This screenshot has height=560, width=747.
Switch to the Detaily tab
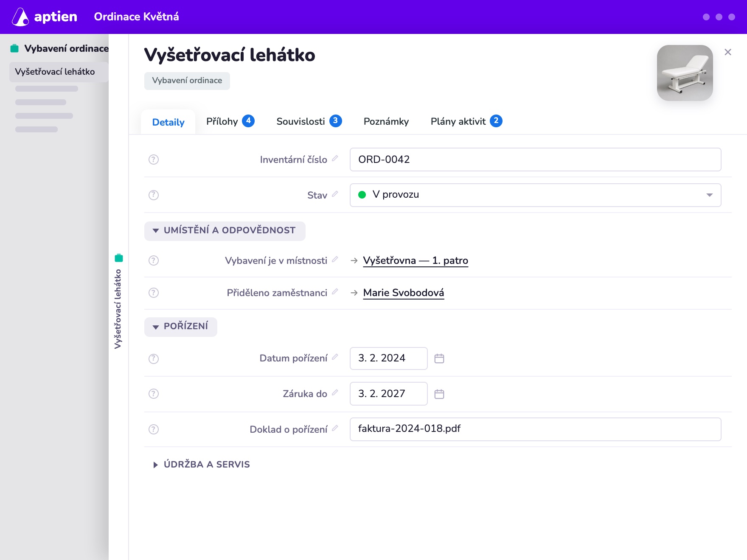pos(168,122)
